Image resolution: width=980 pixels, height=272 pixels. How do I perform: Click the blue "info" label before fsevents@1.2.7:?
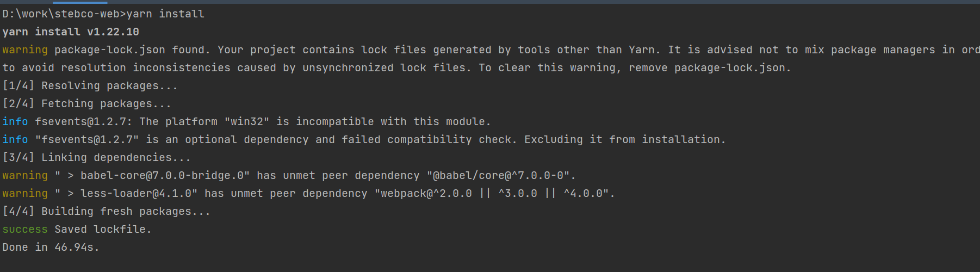(15, 121)
